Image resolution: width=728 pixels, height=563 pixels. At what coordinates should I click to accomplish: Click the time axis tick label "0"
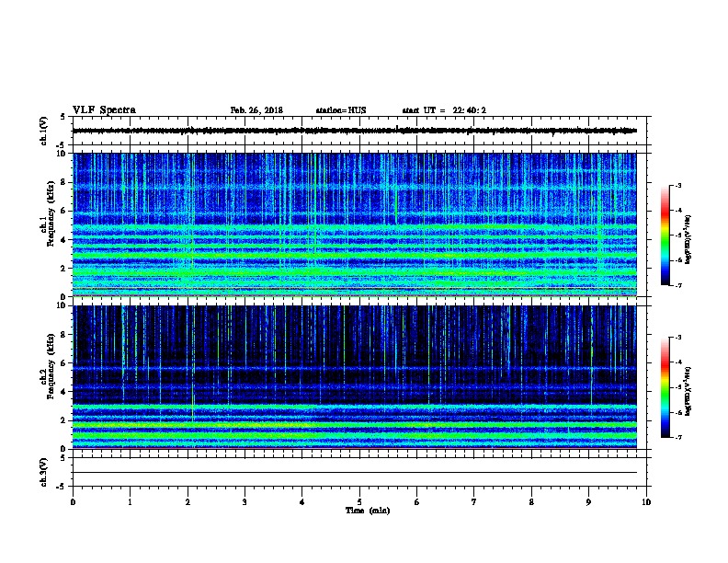[x=73, y=502]
